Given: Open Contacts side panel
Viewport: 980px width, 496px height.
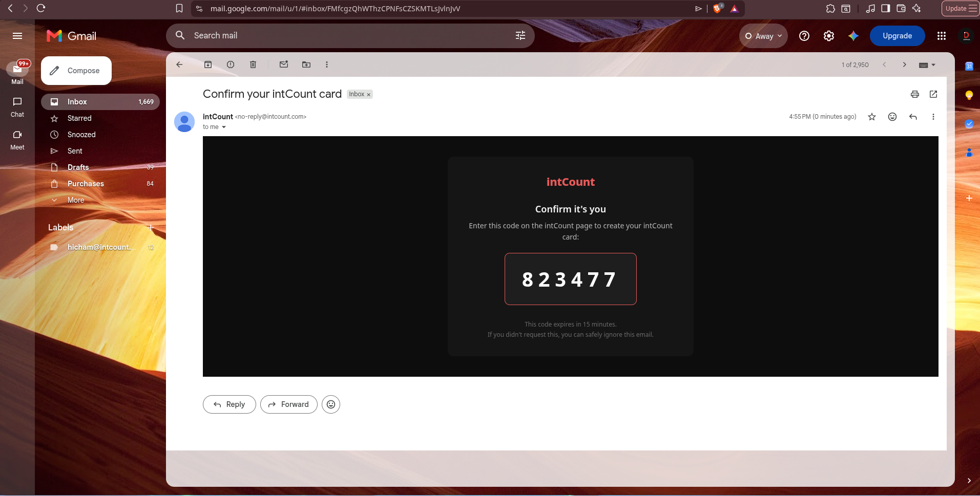Looking at the screenshot, I should (969, 153).
